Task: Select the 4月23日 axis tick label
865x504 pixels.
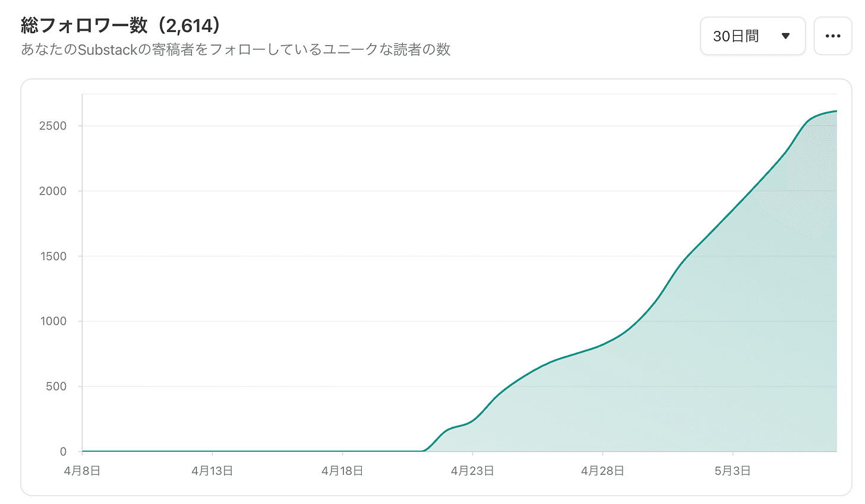Action: point(472,471)
